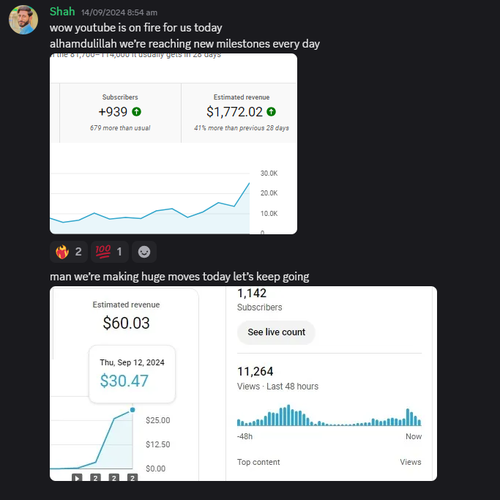Open the first analytics screenshot attachment
Viewport: 500px width, 500px height.
tap(173, 144)
